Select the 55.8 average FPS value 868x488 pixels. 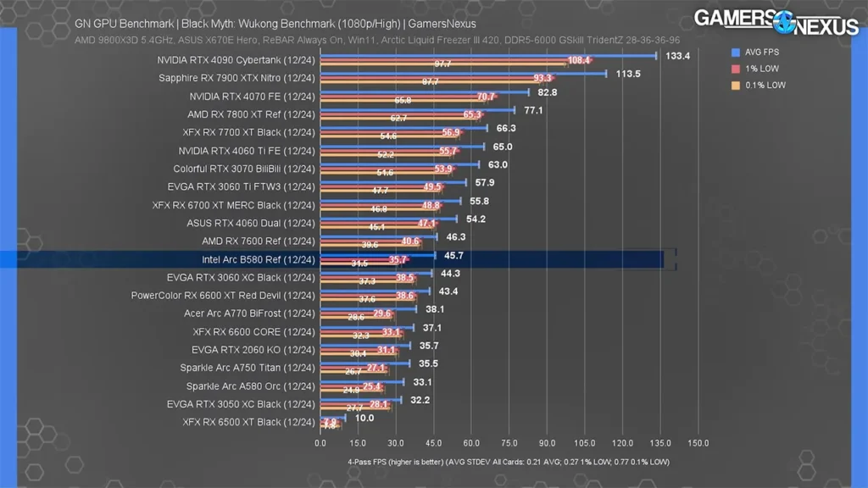point(480,202)
